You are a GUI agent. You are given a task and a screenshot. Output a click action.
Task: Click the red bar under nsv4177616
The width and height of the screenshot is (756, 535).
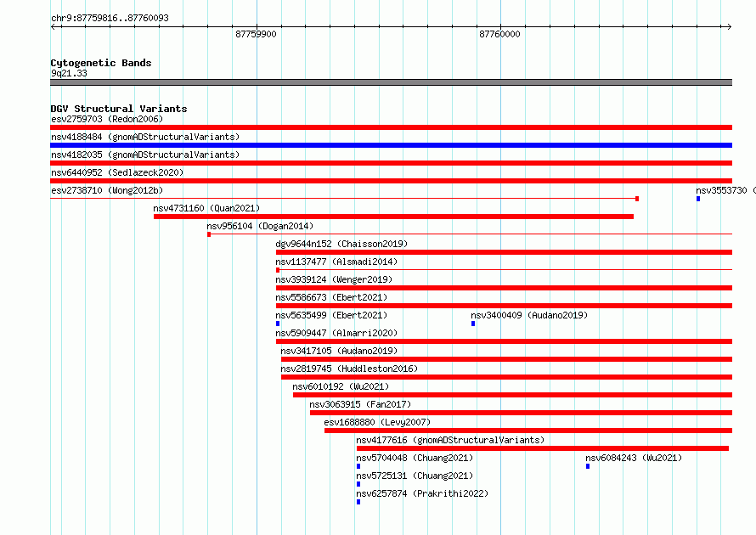(543, 448)
